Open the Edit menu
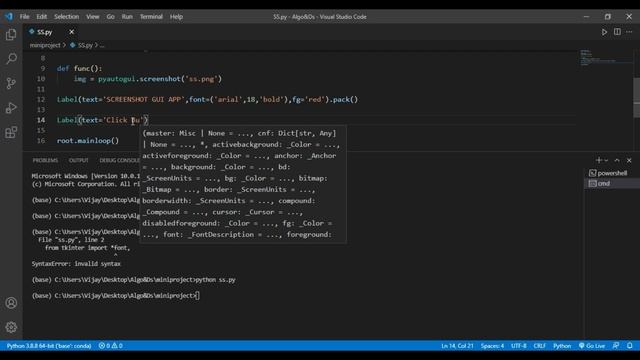 42,17
